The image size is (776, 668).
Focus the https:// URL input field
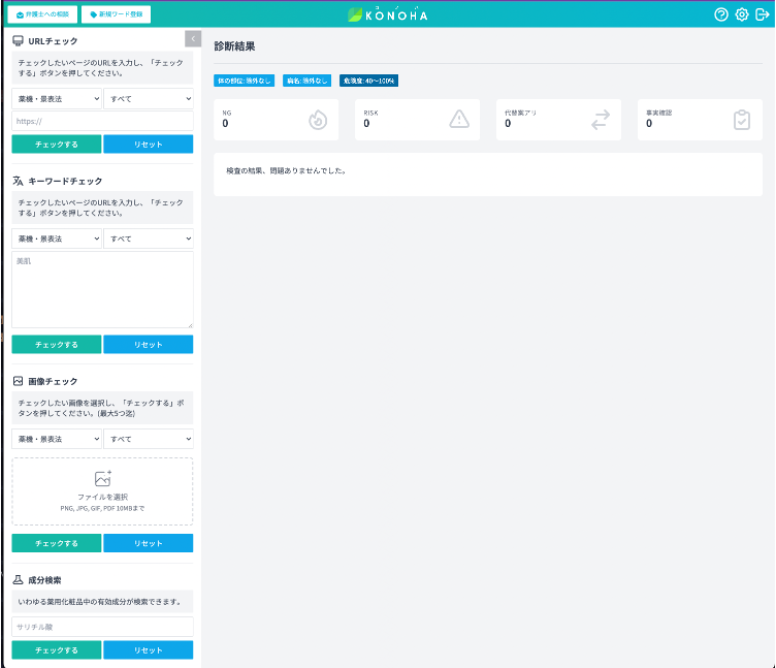click(x=102, y=121)
